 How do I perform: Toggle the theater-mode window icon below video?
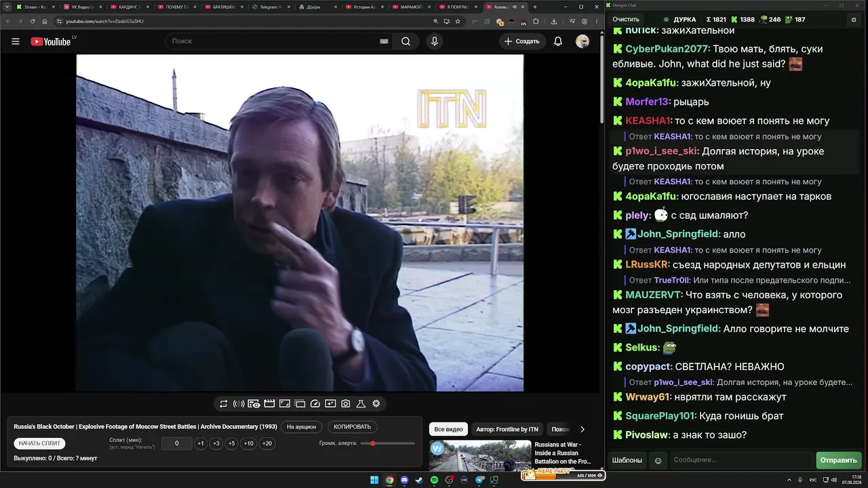click(x=300, y=404)
